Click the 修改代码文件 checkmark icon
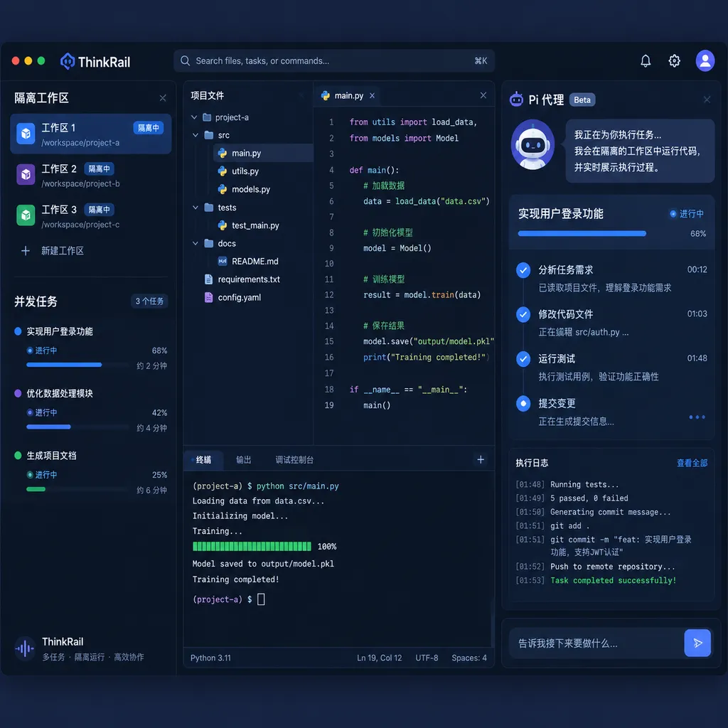 tap(523, 314)
